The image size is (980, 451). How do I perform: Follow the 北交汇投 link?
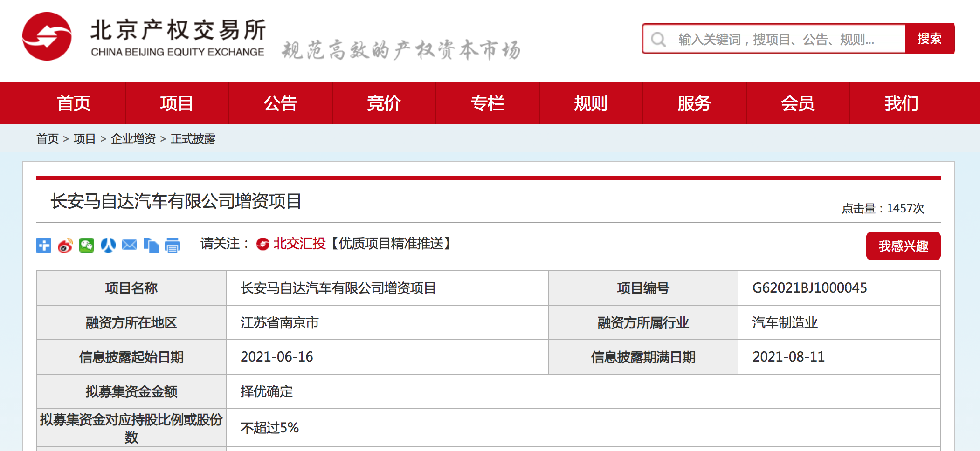[x=299, y=244]
